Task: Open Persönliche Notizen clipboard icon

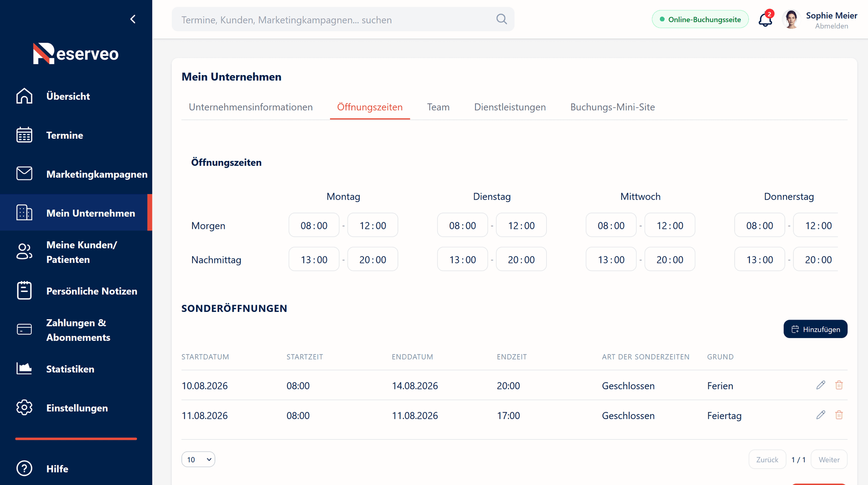Action: (x=24, y=291)
